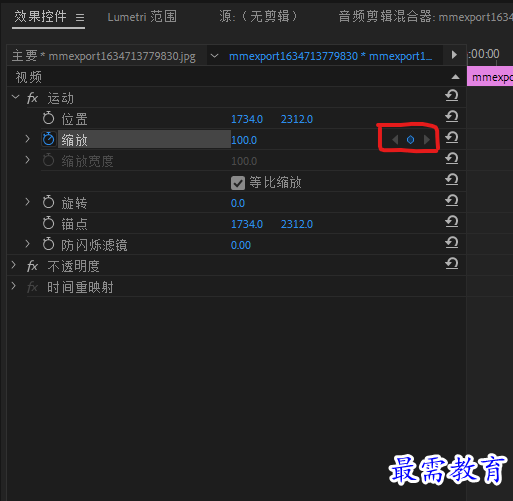Collapse the 视频 section triangle
This screenshot has height=501, width=513.
click(x=455, y=77)
